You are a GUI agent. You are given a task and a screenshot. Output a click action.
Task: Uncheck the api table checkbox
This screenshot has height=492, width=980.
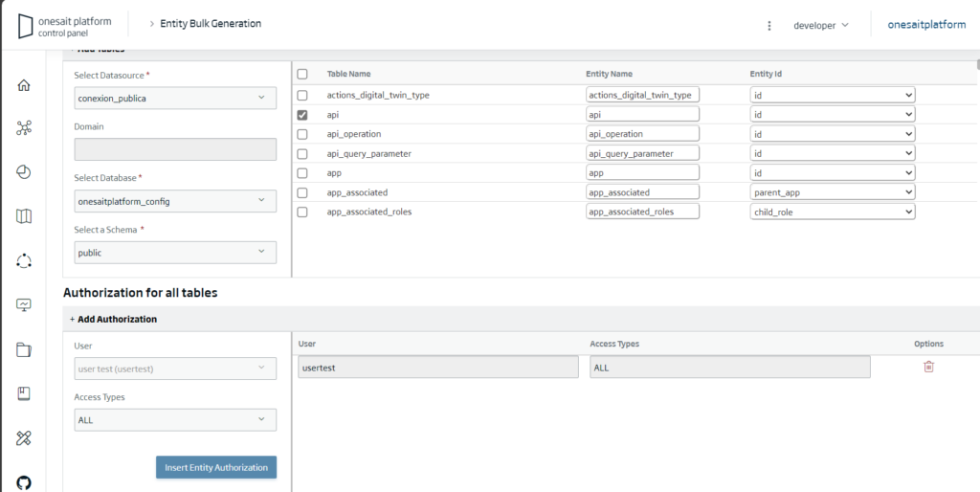click(302, 115)
